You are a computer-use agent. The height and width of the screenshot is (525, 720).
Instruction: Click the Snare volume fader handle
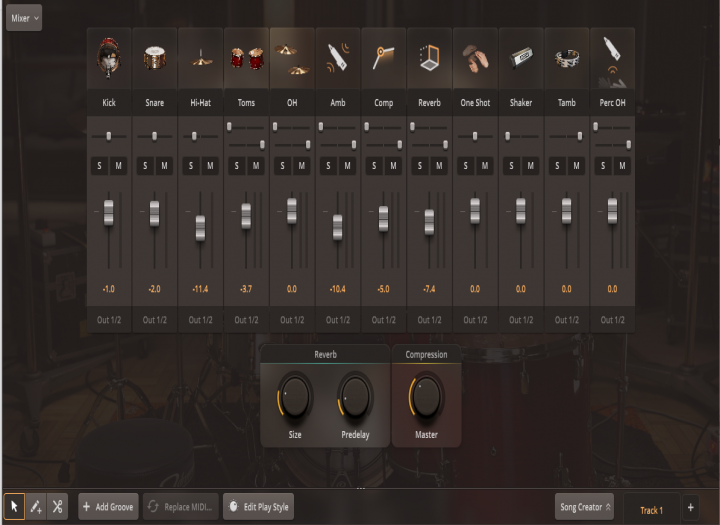[154, 214]
